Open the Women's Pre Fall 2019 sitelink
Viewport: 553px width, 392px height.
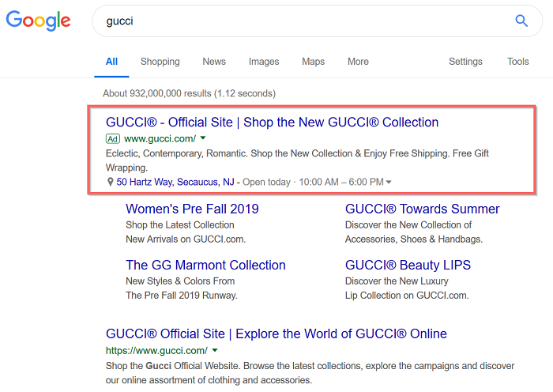192,209
